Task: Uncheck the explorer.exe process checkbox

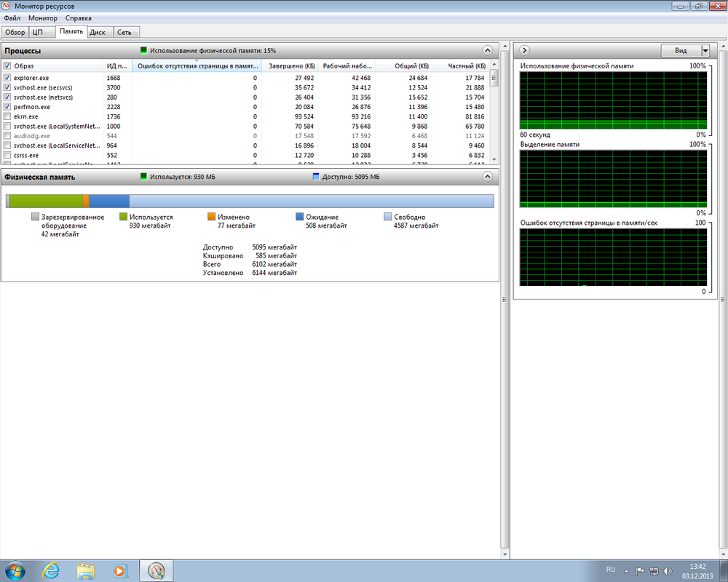Action: pos(7,78)
